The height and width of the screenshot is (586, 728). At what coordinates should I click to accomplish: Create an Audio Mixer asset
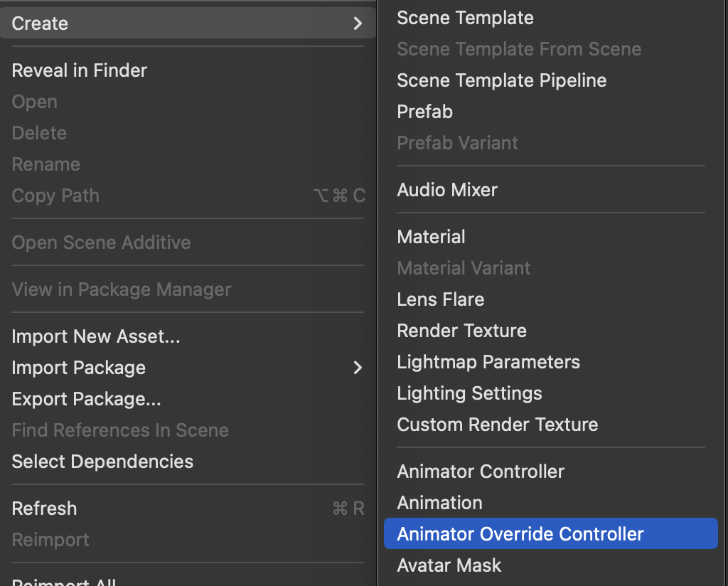pos(447,190)
